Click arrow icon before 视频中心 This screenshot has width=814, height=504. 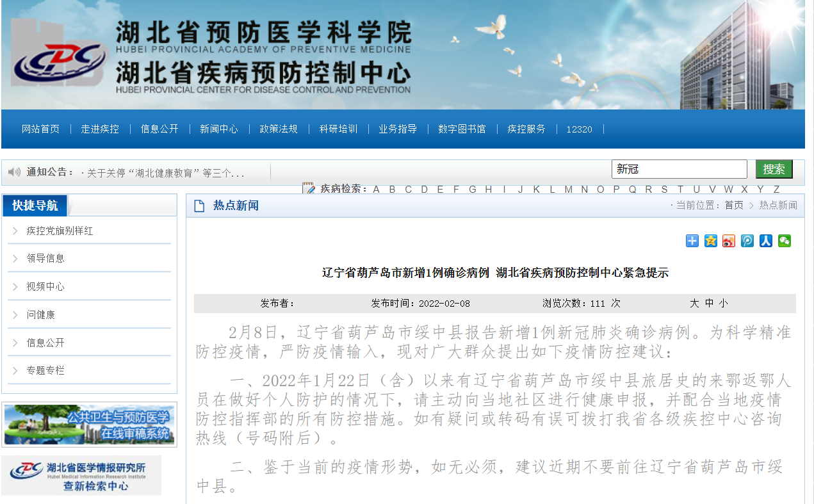click(x=15, y=287)
